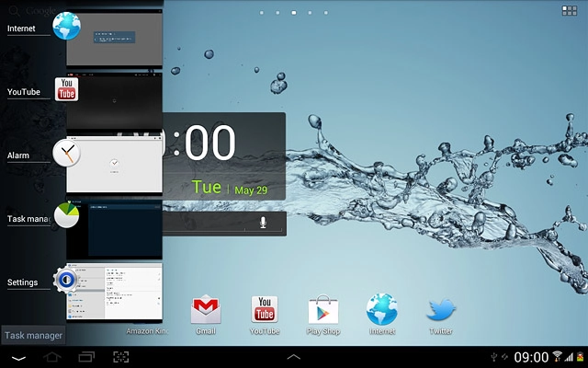
Task: Launch YouTube from the home screen dock
Action: 265,311
